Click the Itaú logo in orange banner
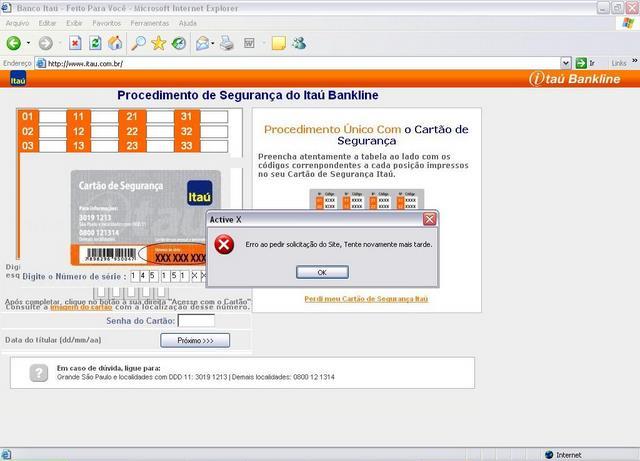Image resolution: width=640 pixels, height=461 pixels. click(x=18, y=78)
